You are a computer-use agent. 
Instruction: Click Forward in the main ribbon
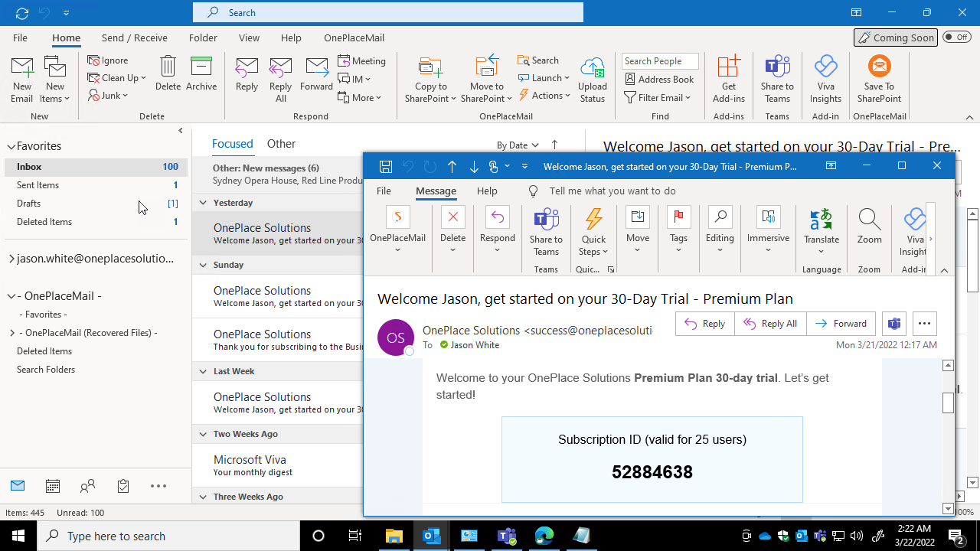point(316,73)
